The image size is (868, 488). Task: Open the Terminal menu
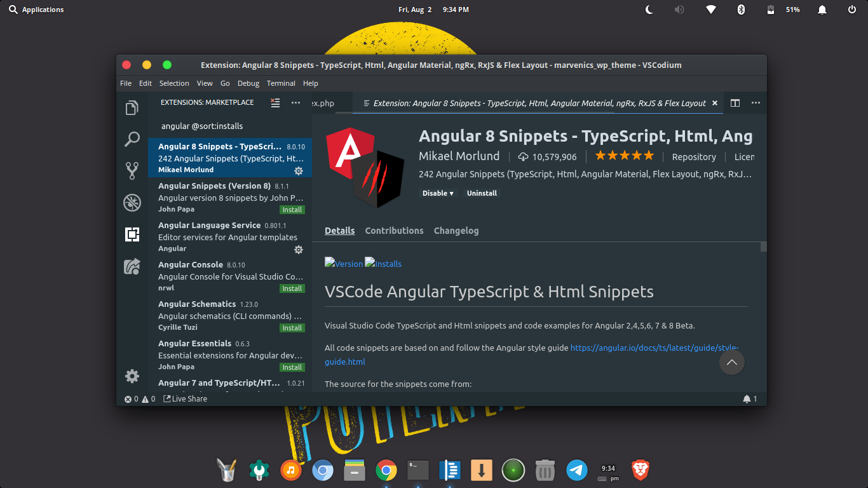tap(280, 83)
